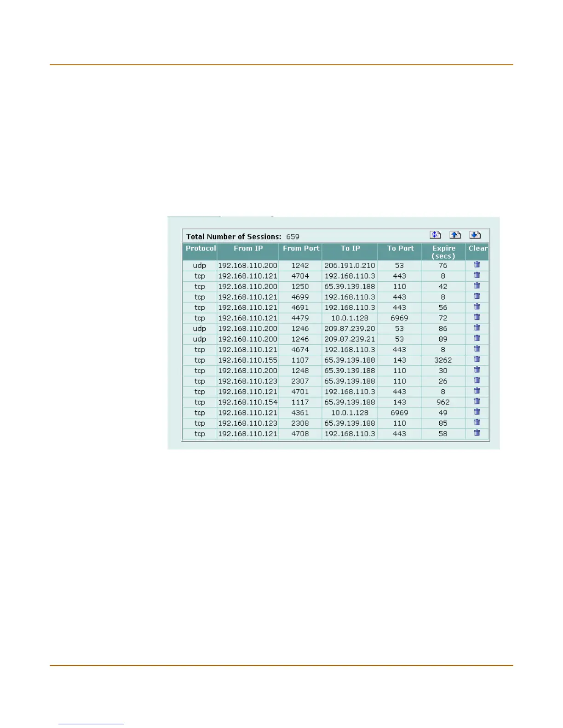Click the From Port cell 2307
This screenshot has width=563, height=728.
[300, 381]
